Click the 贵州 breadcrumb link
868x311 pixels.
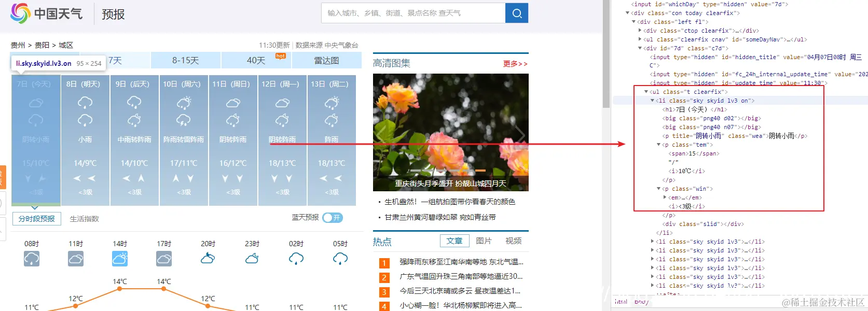18,45
